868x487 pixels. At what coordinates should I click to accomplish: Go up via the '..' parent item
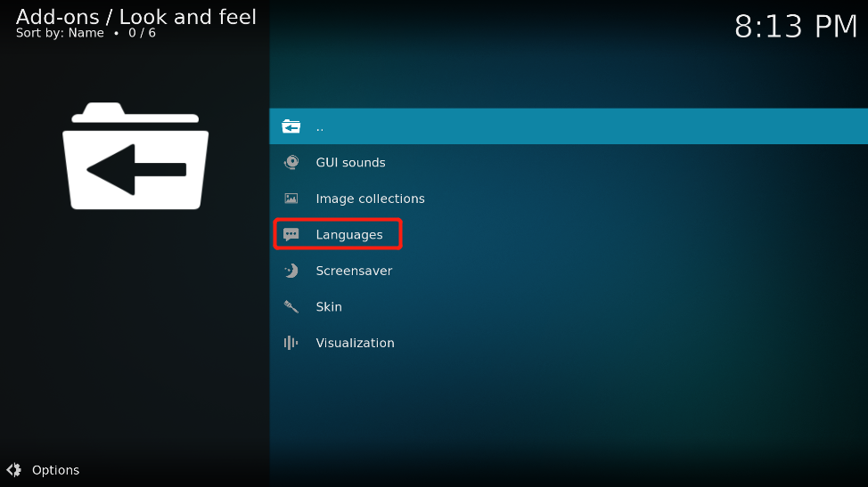pyautogui.click(x=569, y=126)
